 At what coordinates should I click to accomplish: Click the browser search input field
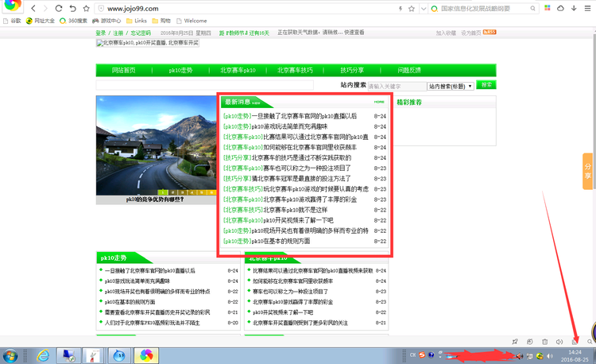(483, 9)
